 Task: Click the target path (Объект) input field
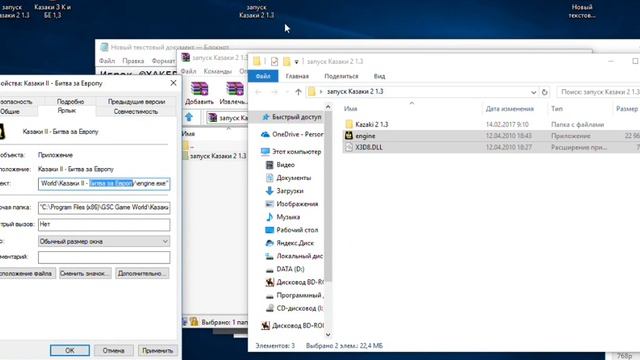(104, 184)
